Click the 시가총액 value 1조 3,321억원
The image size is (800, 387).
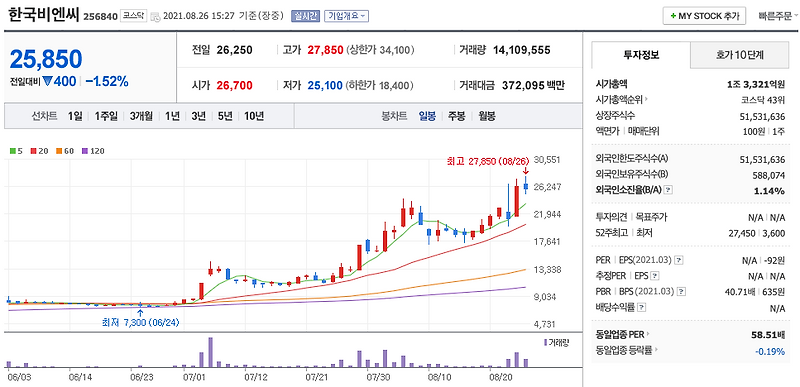(756, 84)
